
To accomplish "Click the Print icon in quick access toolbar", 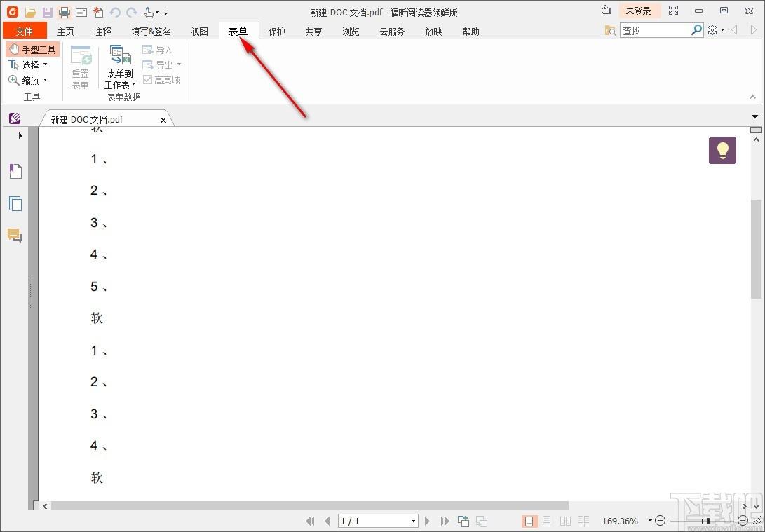I will (x=64, y=12).
